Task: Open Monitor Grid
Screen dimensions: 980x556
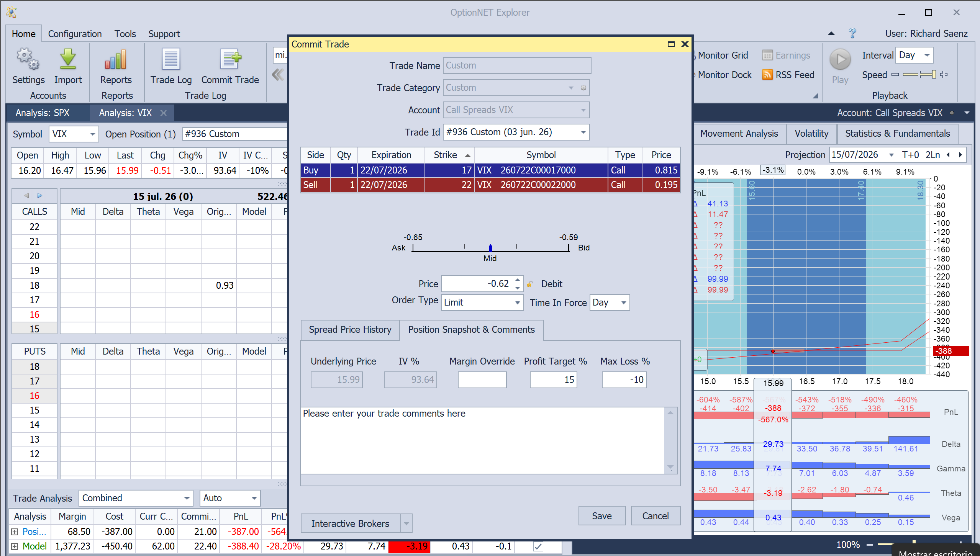Action: point(723,55)
